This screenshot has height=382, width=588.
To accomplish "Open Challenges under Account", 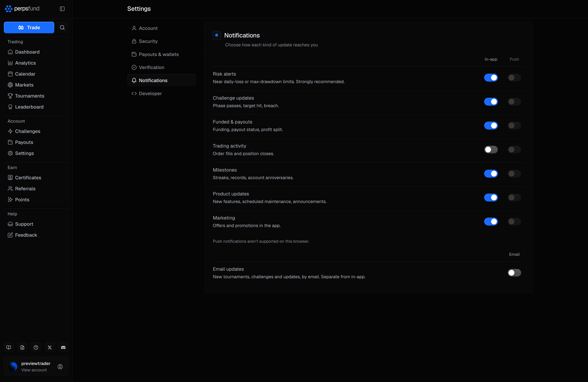I will point(36,131).
